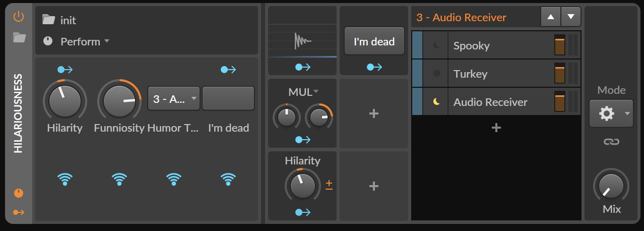Expand the Mode gear dropdown
This screenshot has width=644, height=231.
tap(611, 113)
